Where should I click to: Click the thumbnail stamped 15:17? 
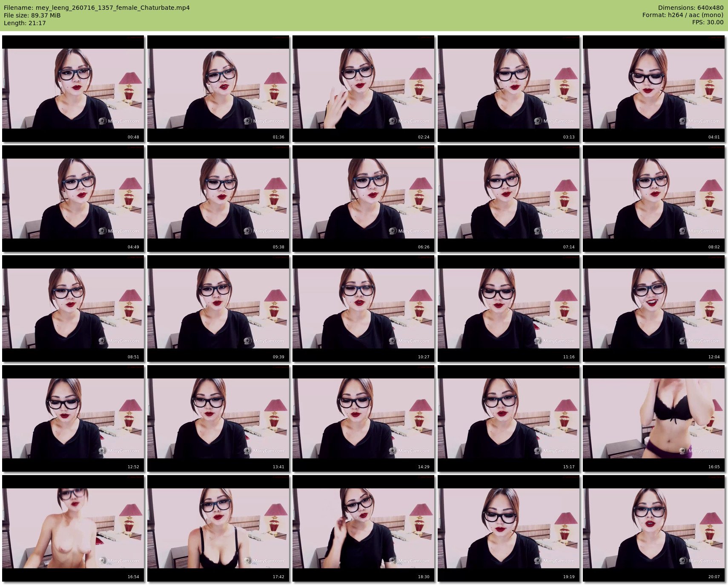[509, 418]
